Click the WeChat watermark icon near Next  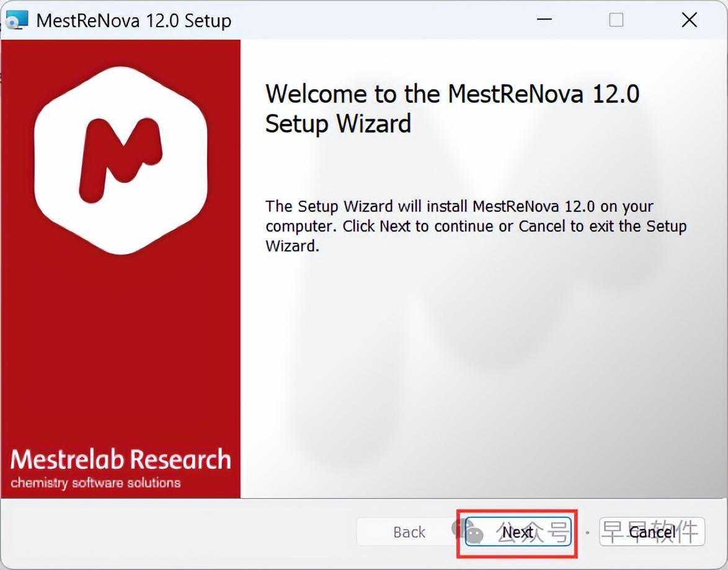[473, 531]
